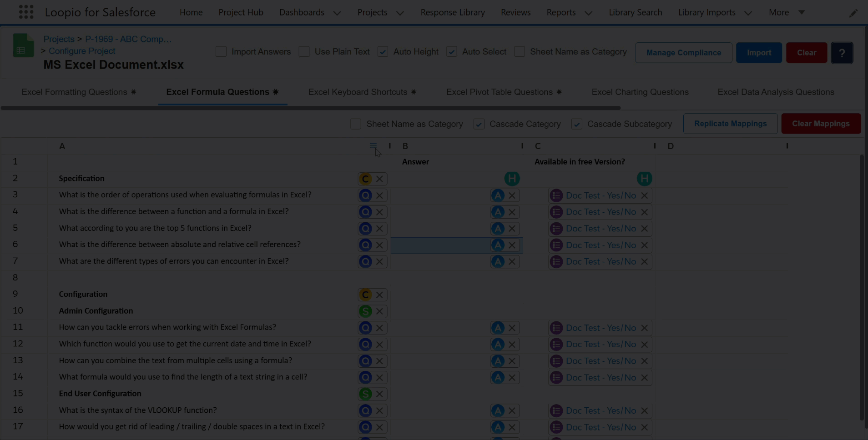
Task: Click Doc Test - Yes/No link in row 7
Action: (601, 262)
